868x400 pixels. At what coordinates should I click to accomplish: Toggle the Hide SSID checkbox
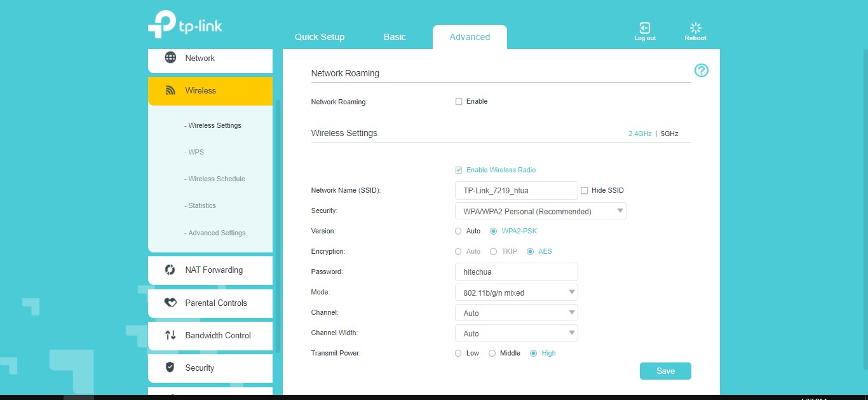[585, 191]
